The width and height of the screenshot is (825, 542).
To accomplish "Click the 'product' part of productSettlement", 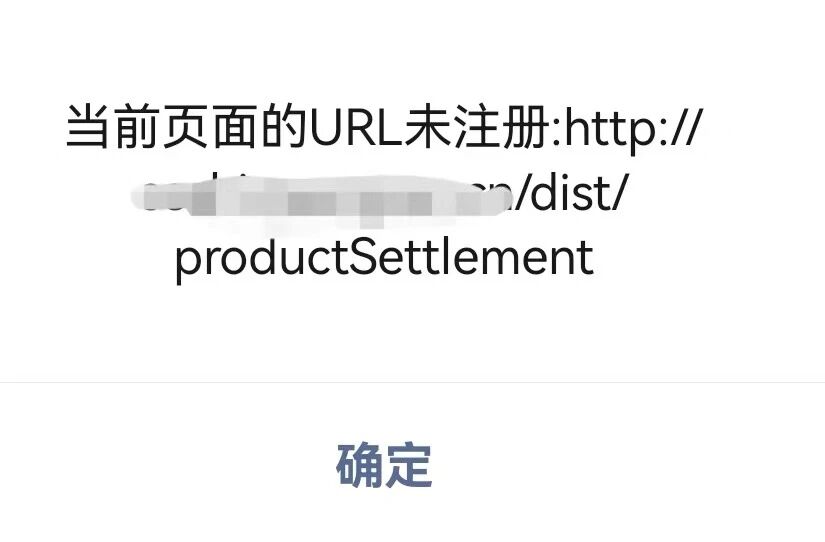I will click(x=261, y=259).
